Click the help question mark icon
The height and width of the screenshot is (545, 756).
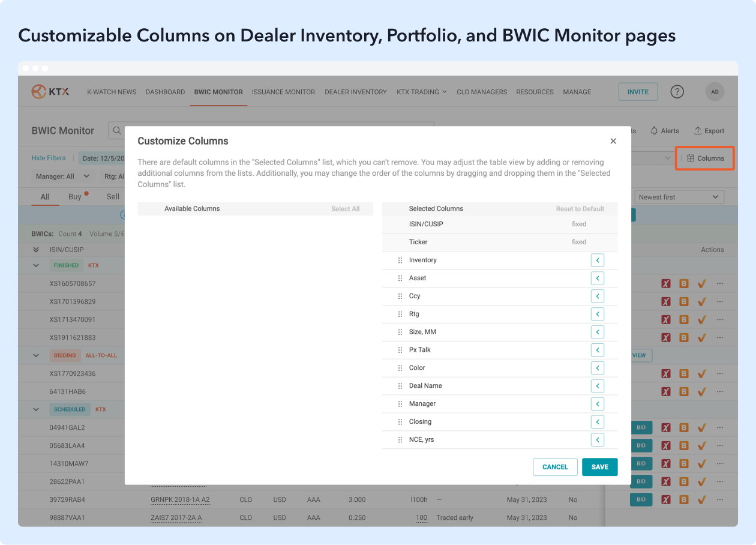[677, 92]
